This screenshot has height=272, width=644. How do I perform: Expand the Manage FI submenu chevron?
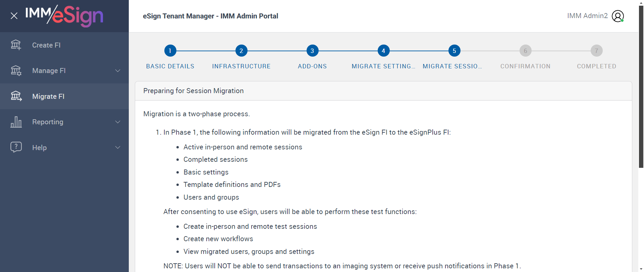click(x=118, y=71)
